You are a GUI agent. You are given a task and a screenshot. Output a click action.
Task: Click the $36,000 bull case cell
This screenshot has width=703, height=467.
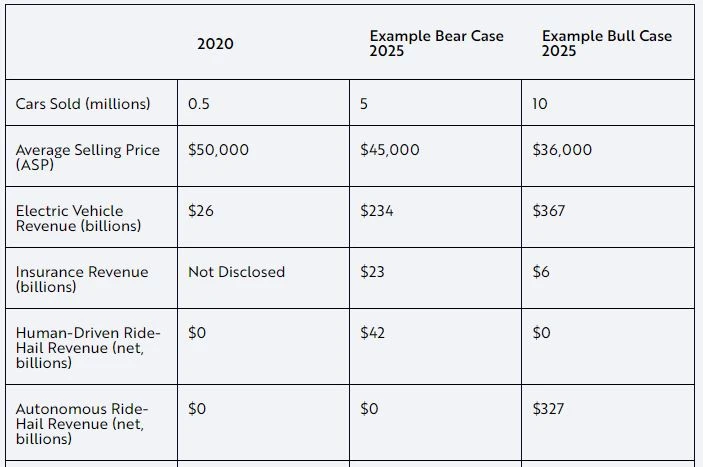pos(562,150)
